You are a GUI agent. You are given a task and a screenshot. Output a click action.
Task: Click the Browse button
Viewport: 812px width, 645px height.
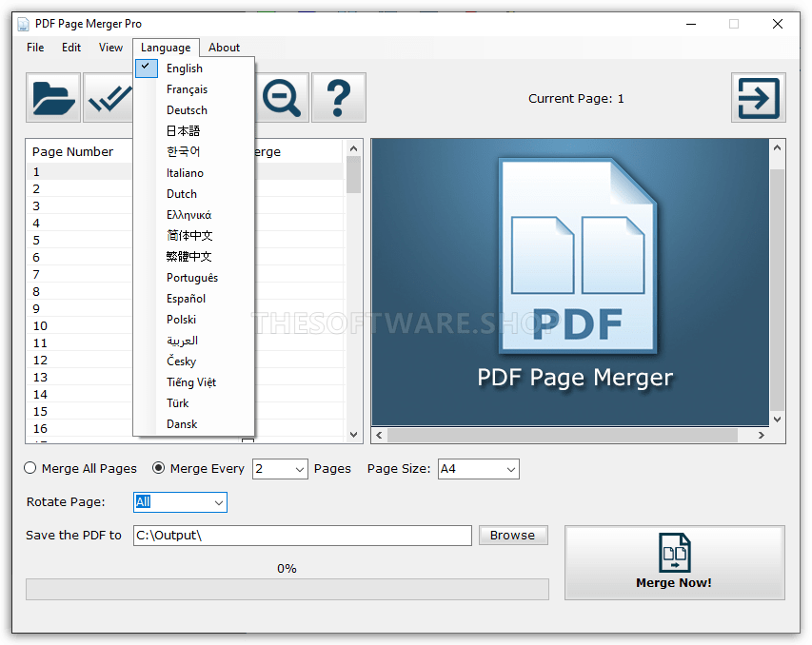coord(512,535)
